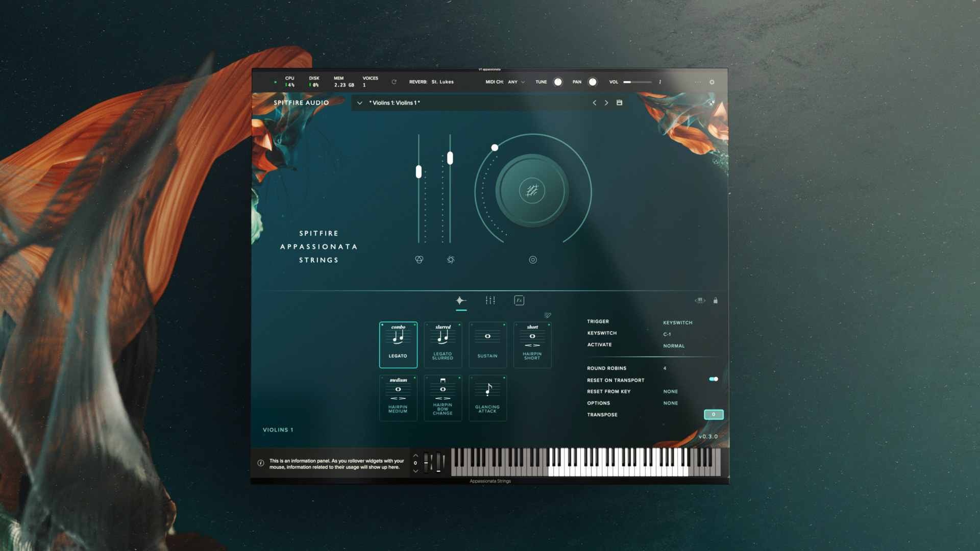Click the dynamics swirl icon below the right slider
Screen dimensions: 980x551
(451, 260)
